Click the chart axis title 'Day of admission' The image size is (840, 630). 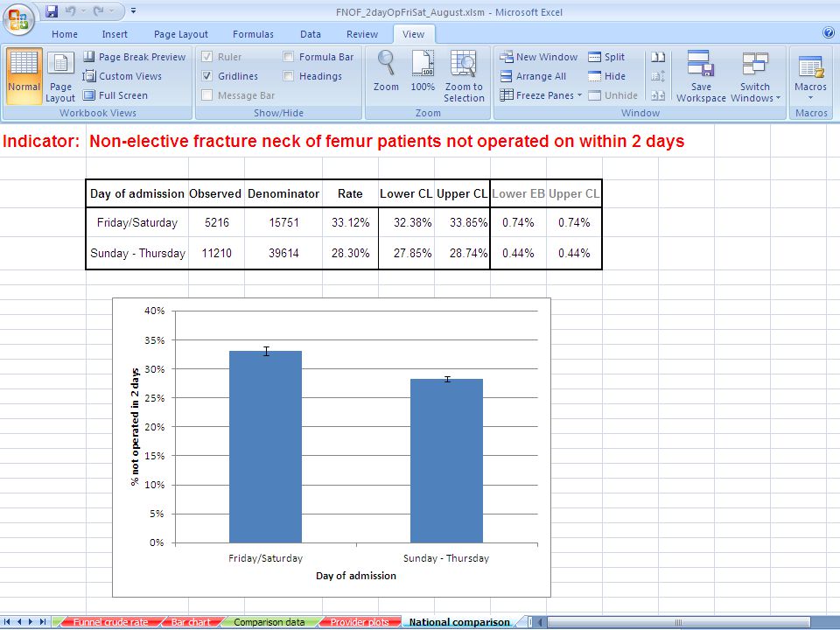[x=356, y=576]
